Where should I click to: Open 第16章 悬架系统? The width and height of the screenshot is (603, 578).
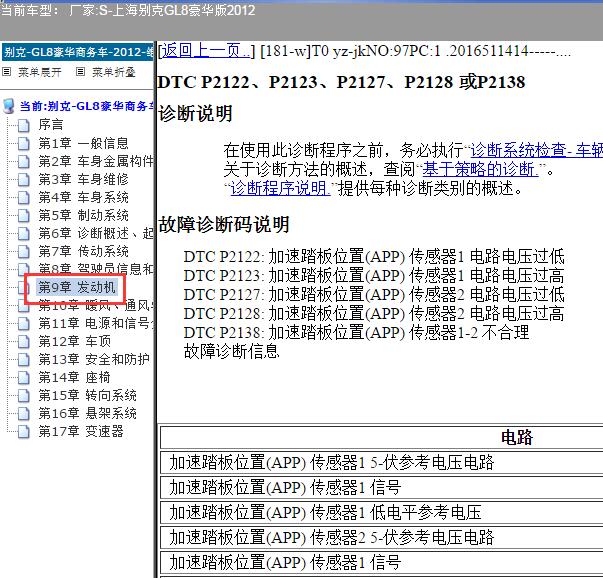pos(88,413)
